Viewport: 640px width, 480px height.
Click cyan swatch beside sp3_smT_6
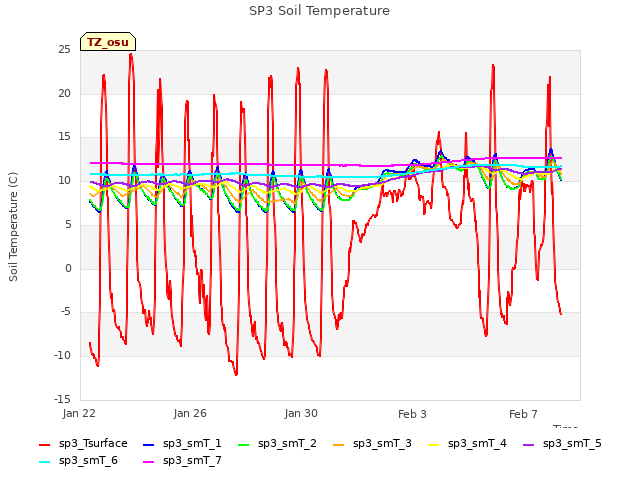pos(44,462)
